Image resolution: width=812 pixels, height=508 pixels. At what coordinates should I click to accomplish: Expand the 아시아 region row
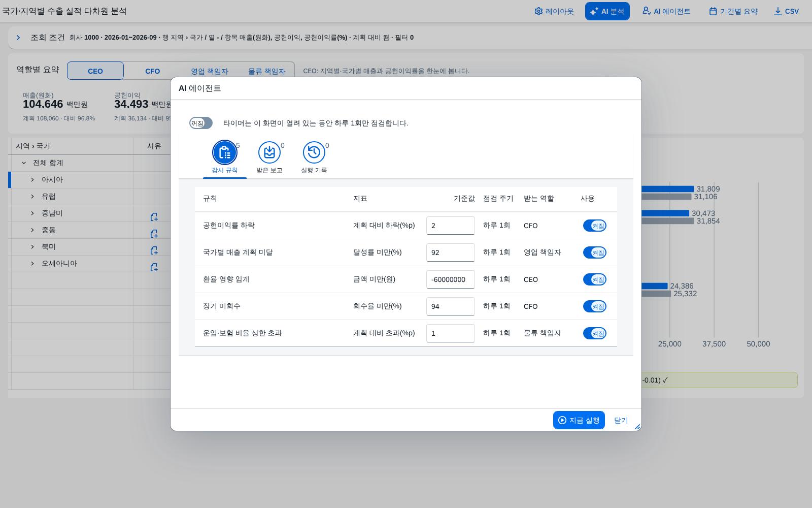click(x=32, y=180)
